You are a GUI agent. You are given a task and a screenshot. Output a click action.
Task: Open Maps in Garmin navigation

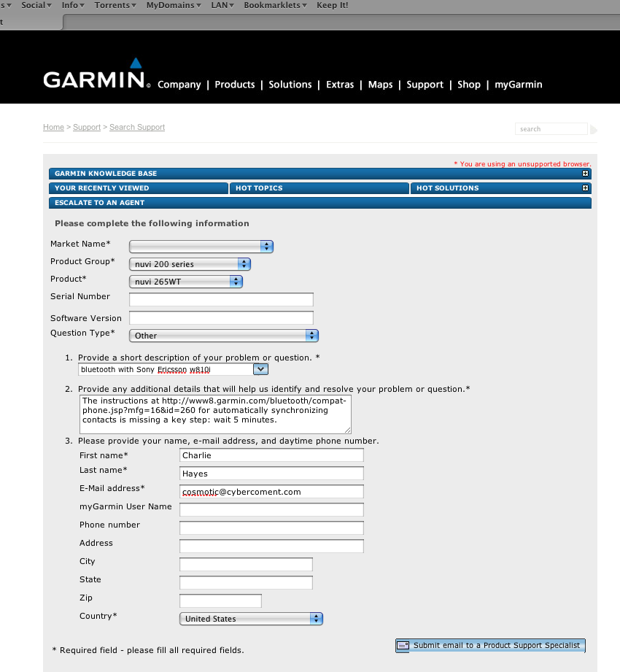(380, 85)
